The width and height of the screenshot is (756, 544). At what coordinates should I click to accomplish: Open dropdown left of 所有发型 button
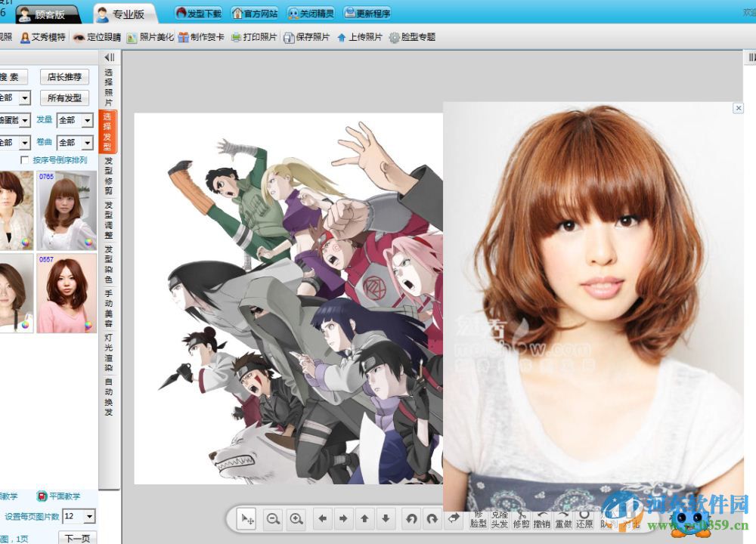pos(25,97)
